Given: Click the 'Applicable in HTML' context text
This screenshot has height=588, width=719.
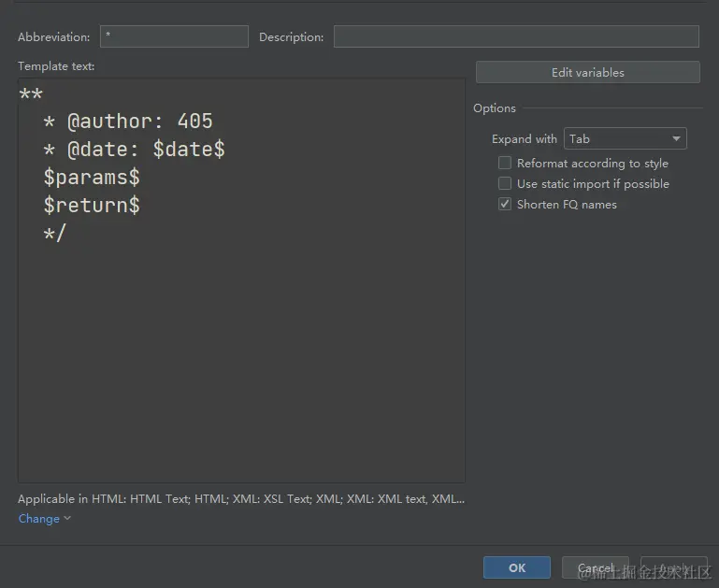Looking at the screenshot, I should click(241, 499).
